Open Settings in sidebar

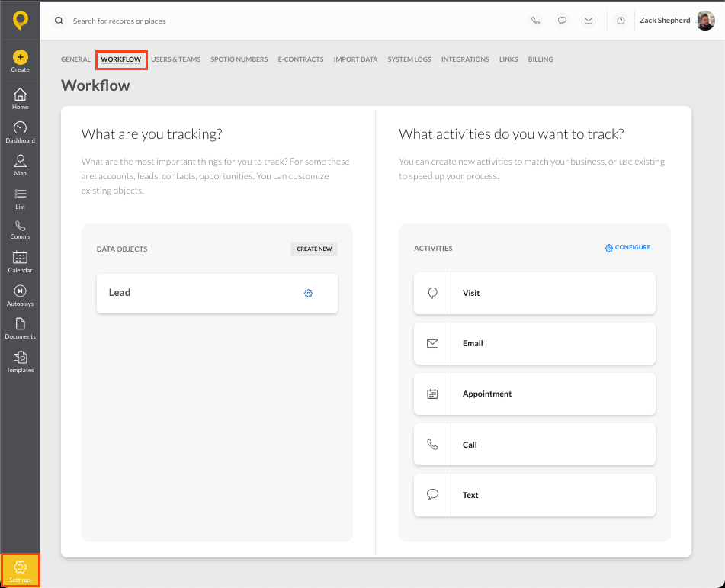(x=21, y=571)
